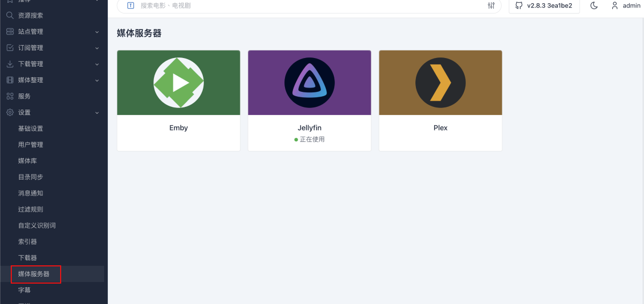The height and width of the screenshot is (304, 644).
Task: Click the 媒体服务器 page heading
Action: click(x=139, y=33)
